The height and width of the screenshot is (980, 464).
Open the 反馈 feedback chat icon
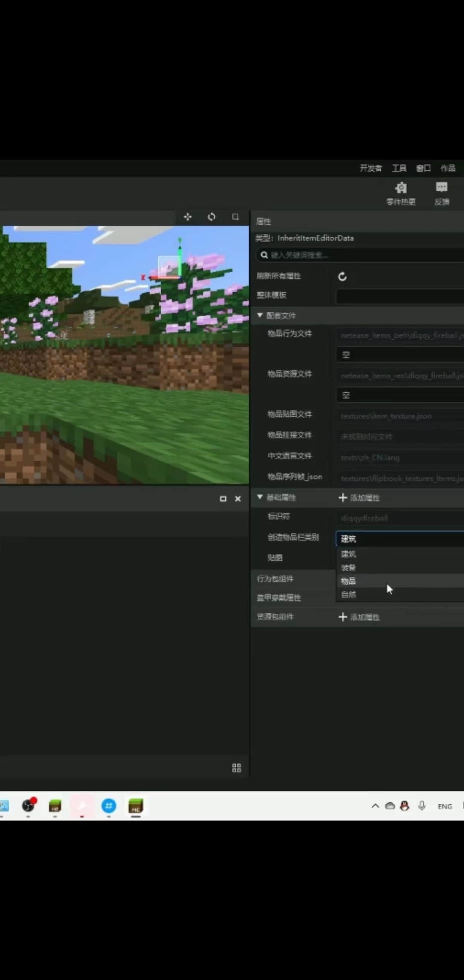tap(441, 188)
